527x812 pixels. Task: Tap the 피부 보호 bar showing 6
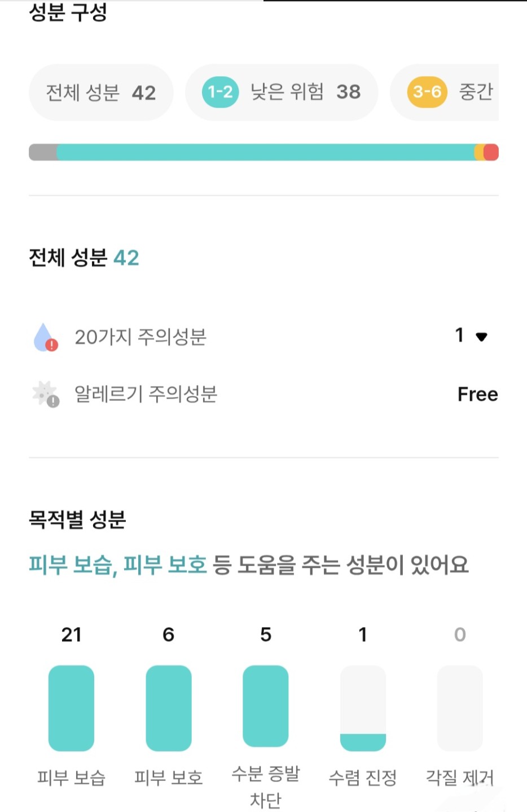pyautogui.click(x=168, y=708)
